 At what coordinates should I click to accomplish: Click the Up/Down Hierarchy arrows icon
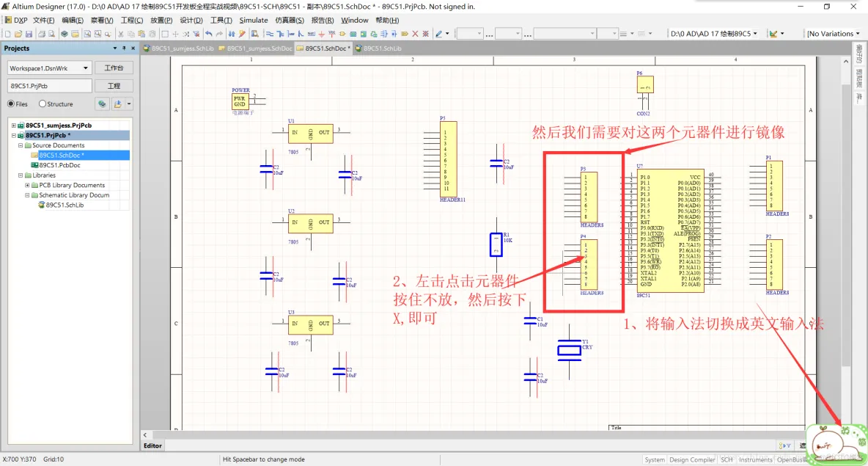(232, 34)
